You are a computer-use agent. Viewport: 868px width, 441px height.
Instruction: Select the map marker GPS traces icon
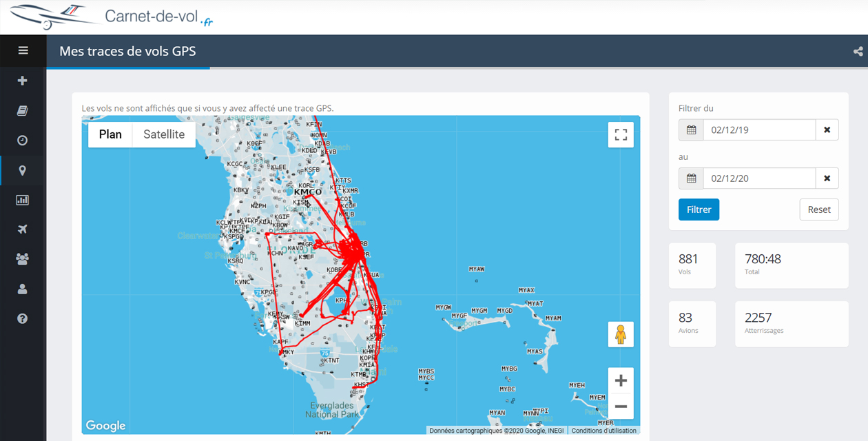(x=23, y=170)
